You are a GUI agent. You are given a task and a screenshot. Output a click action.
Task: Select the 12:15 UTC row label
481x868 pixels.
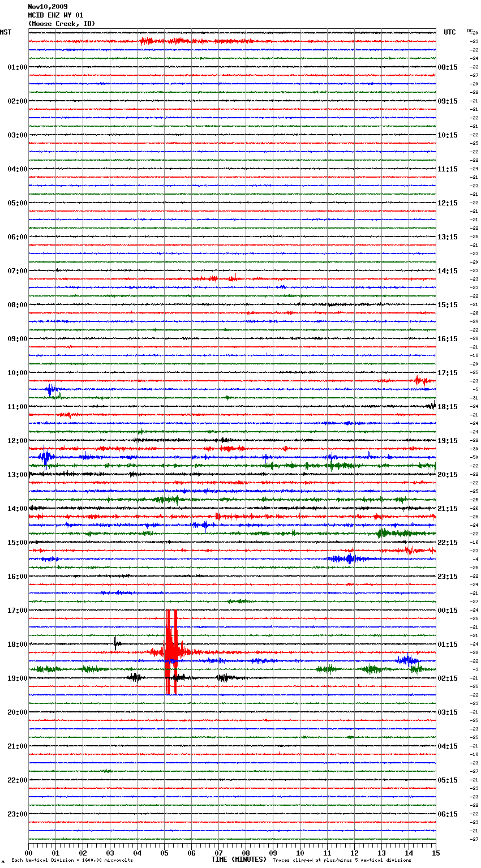point(448,203)
